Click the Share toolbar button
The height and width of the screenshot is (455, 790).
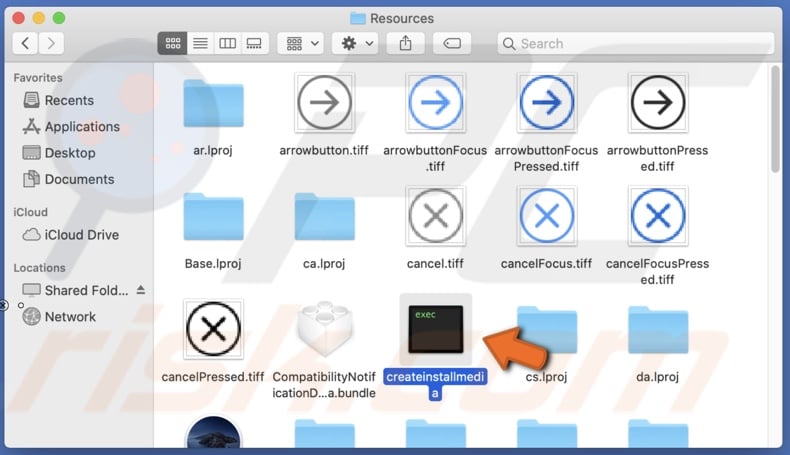[x=406, y=43]
